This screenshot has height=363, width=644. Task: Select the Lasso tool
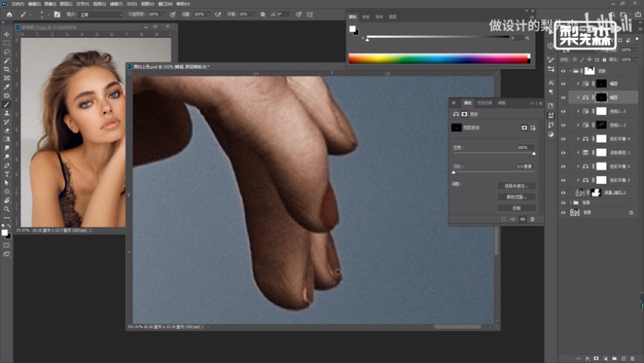(7, 52)
